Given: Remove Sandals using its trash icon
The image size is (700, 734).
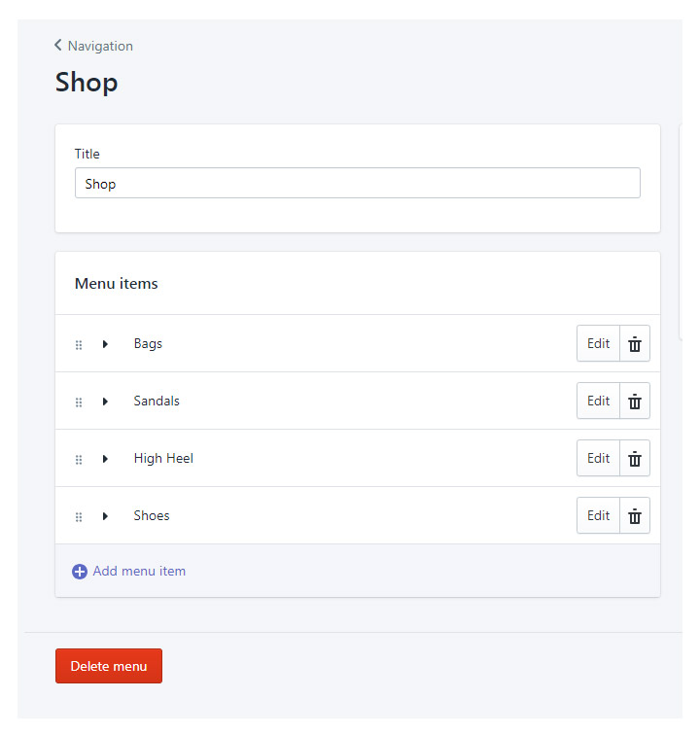Looking at the screenshot, I should click(635, 402).
